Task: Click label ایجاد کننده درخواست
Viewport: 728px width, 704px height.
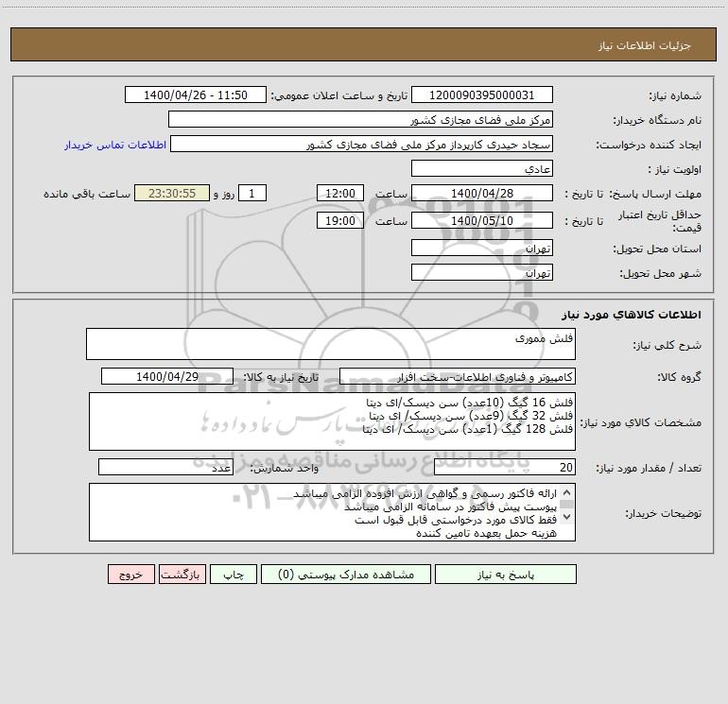Action: pyautogui.click(x=649, y=145)
